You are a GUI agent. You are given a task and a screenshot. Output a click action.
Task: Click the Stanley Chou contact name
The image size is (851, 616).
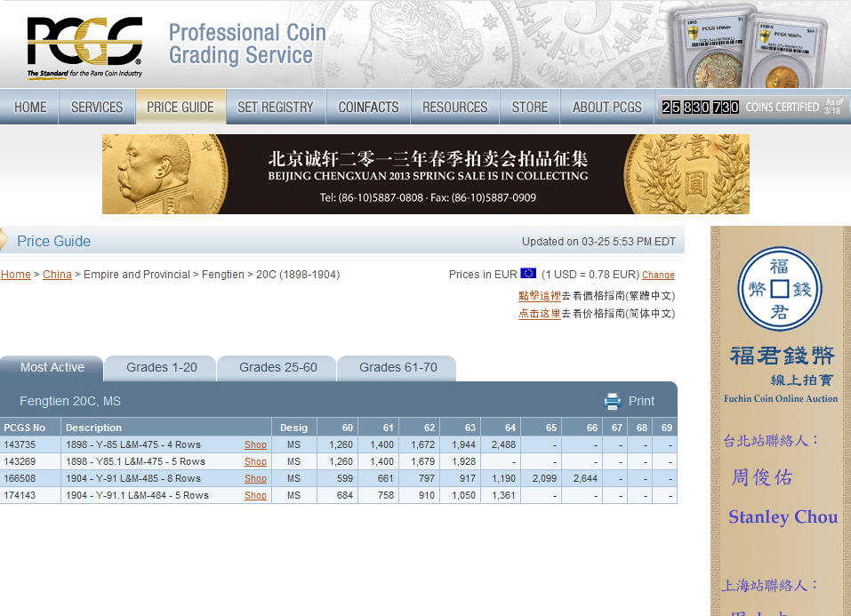pos(783,517)
